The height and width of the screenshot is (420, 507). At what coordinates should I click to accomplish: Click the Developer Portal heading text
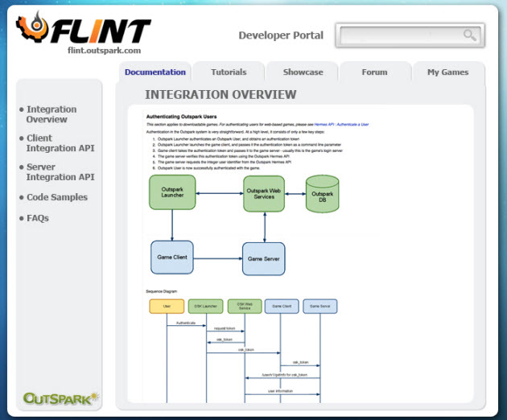281,35
